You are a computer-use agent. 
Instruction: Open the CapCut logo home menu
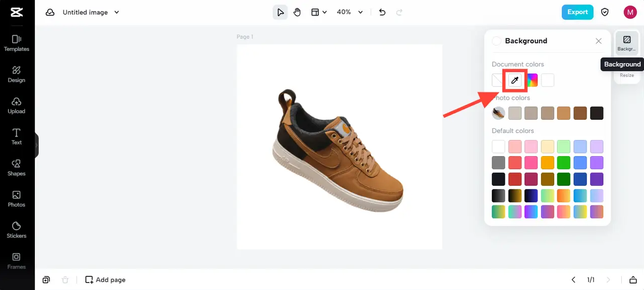pyautogui.click(x=17, y=12)
